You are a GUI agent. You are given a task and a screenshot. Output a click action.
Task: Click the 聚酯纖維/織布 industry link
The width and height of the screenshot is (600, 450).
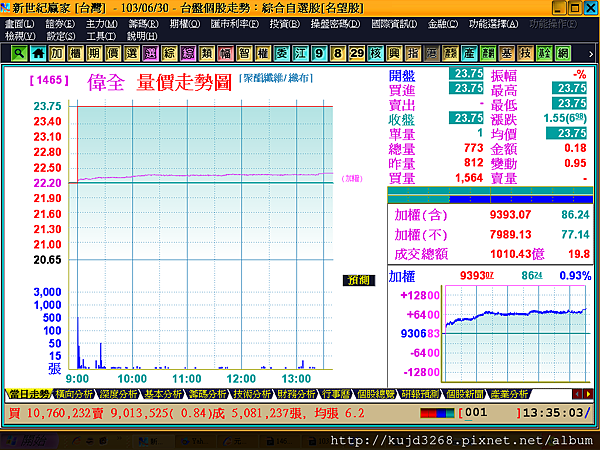coord(276,78)
